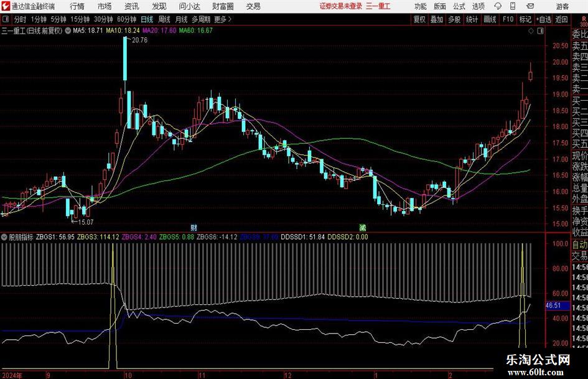
Task: Switch to 5分钟 period tab
Action: [58, 19]
